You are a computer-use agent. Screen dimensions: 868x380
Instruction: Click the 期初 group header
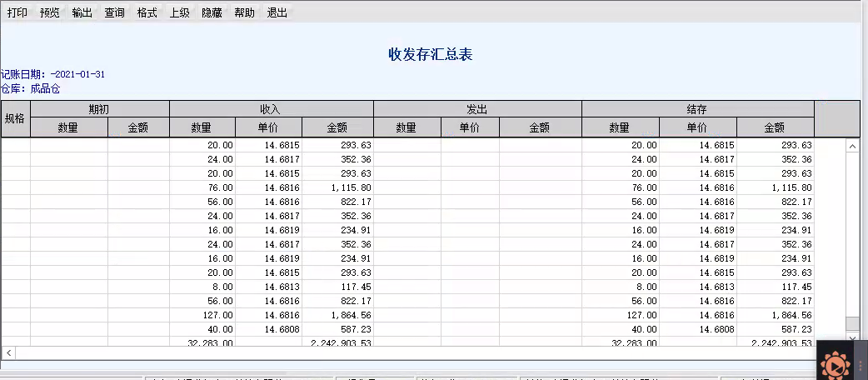click(x=100, y=109)
